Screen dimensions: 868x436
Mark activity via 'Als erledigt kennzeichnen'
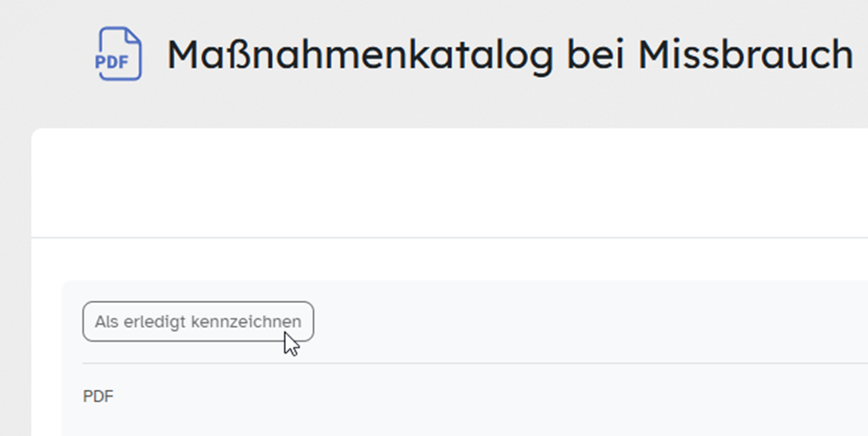[197, 322]
